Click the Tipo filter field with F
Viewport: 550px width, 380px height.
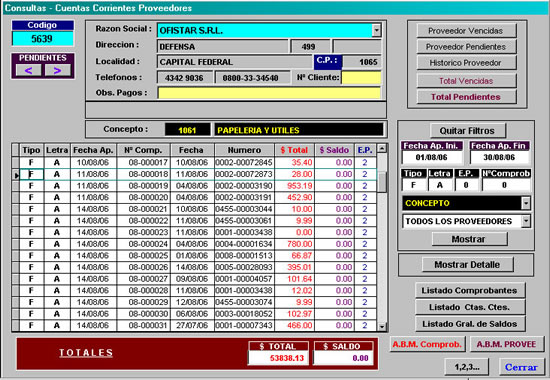[414, 185]
